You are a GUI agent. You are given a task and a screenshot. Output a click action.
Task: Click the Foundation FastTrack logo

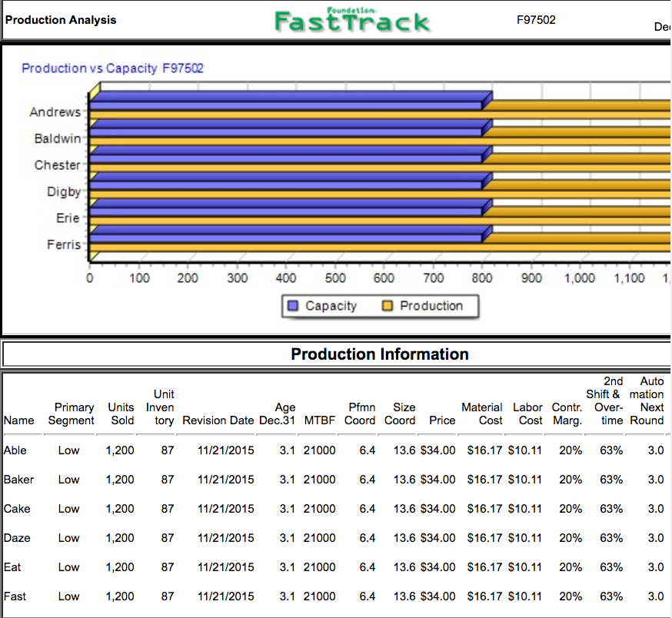coord(352,20)
